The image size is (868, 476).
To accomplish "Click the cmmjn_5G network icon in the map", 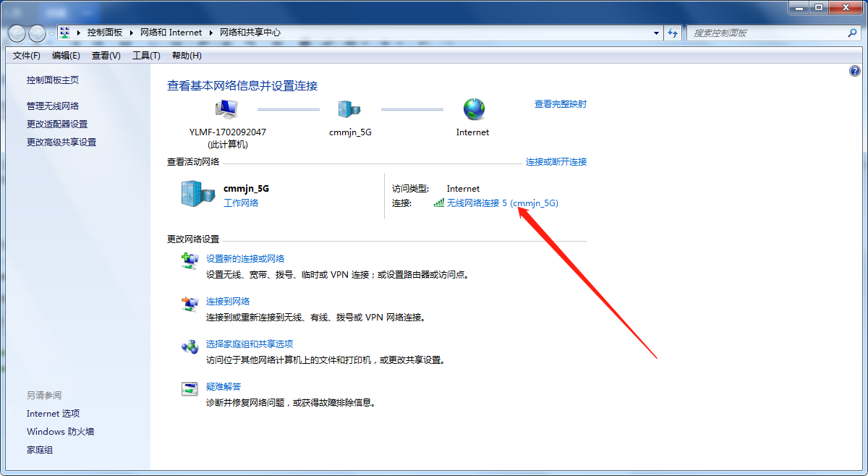I will click(349, 109).
